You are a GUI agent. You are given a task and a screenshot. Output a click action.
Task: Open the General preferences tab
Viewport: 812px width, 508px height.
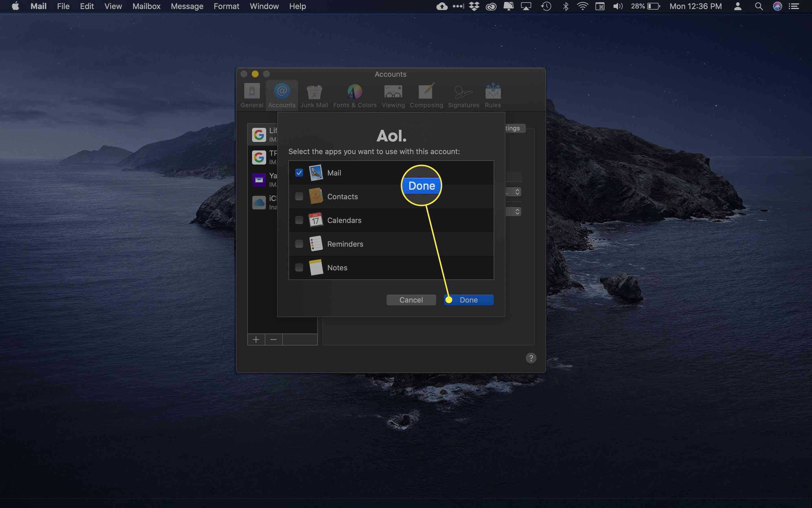click(x=252, y=95)
